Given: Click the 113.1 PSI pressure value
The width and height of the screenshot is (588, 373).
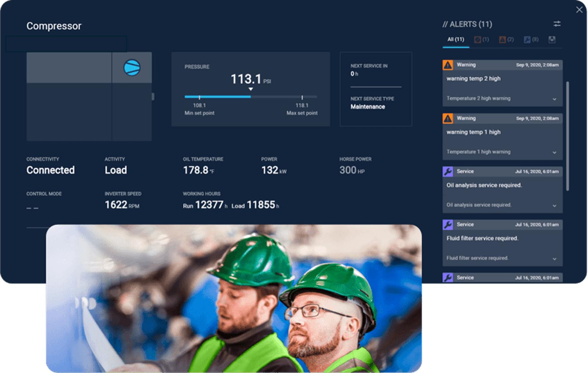Looking at the screenshot, I should pos(251,79).
